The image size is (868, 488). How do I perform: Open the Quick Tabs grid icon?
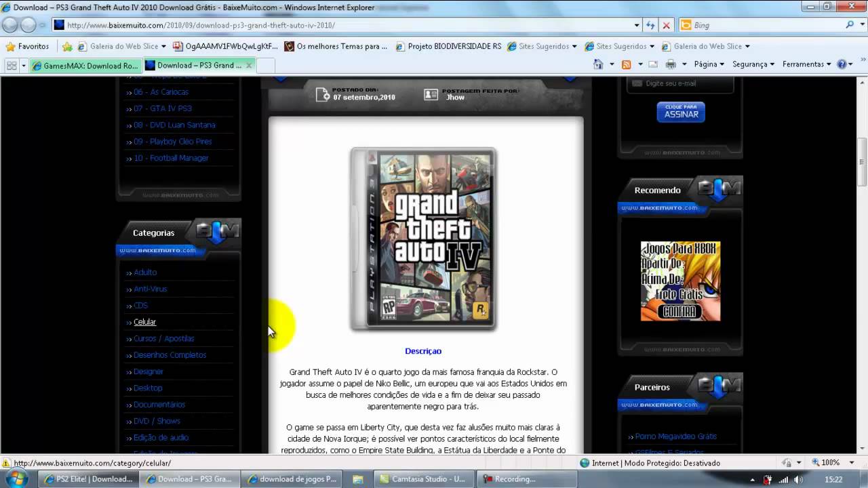coord(11,65)
